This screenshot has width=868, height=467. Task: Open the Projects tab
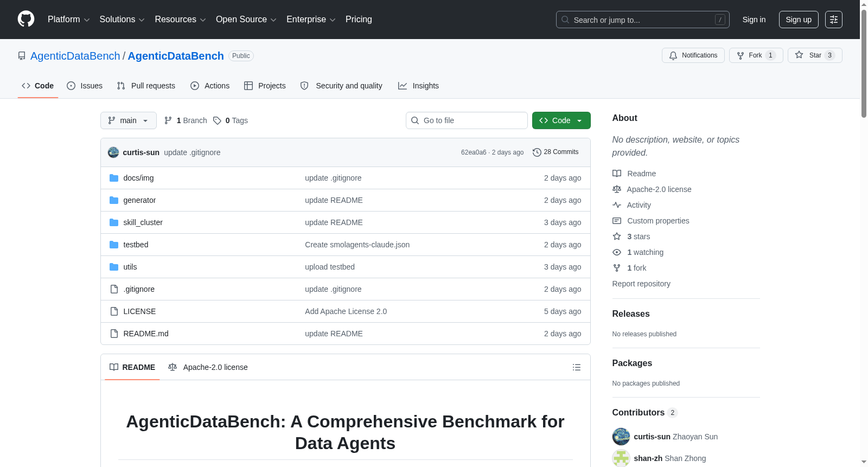pos(265,86)
